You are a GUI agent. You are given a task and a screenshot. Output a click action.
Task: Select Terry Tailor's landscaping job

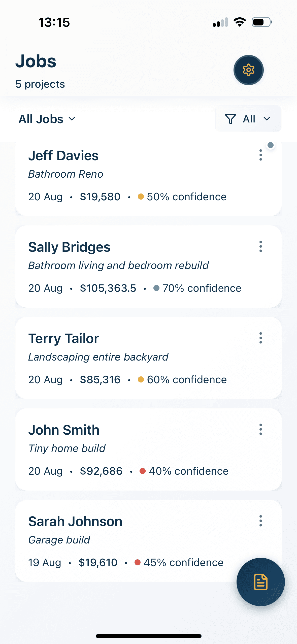point(126,357)
